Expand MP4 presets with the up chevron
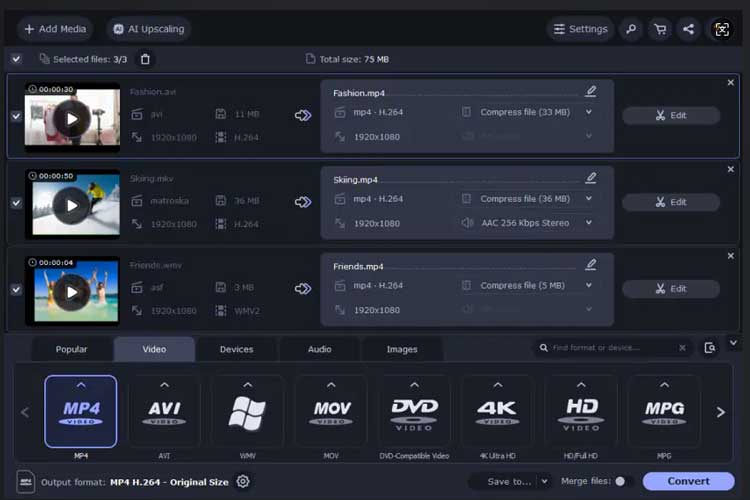This screenshot has width=750, height=500. (81, 385)
